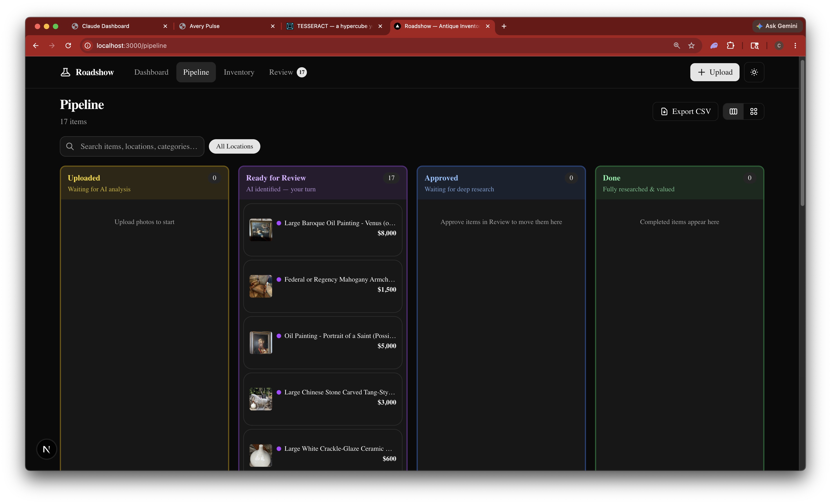Switch to kanban column view
Image resolution: width=831 pixels, height=504 pixels.
tap(733, 111)
